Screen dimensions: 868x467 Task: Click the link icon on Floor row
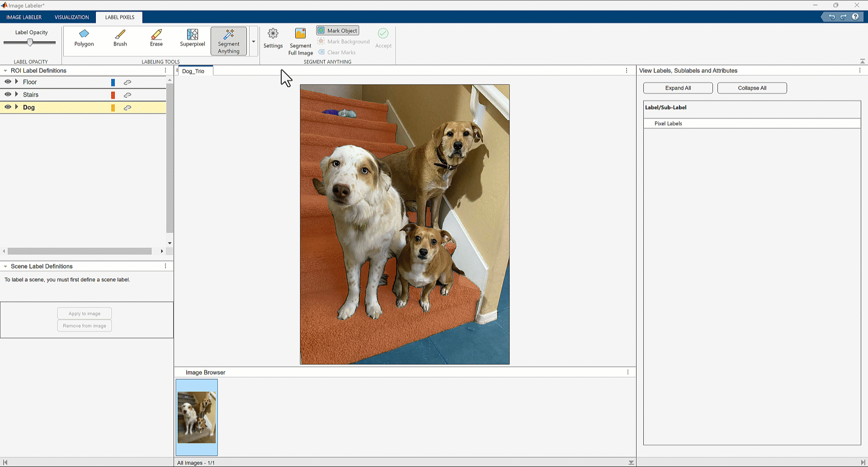pos(127,82)
